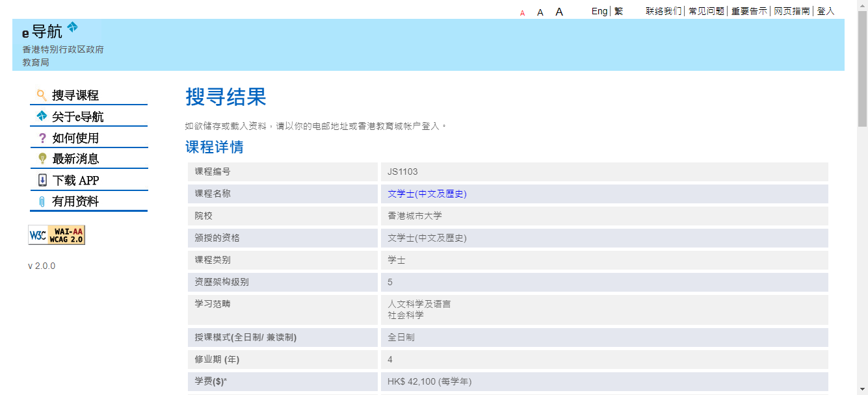Open 最新消息 menu item

click(x=75, y=159)
